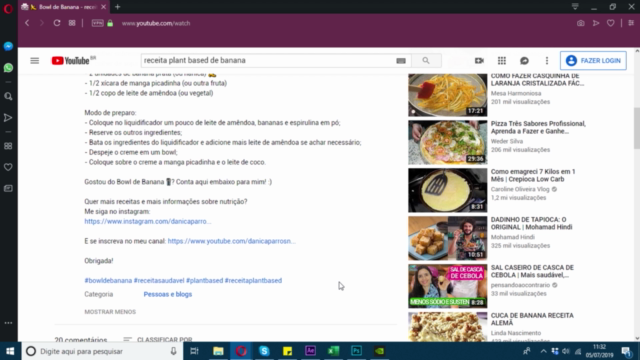Open the Caroline Oliveira Vlog channel name
The width and height of the screenshot is (640, 360).
point(520,189)
